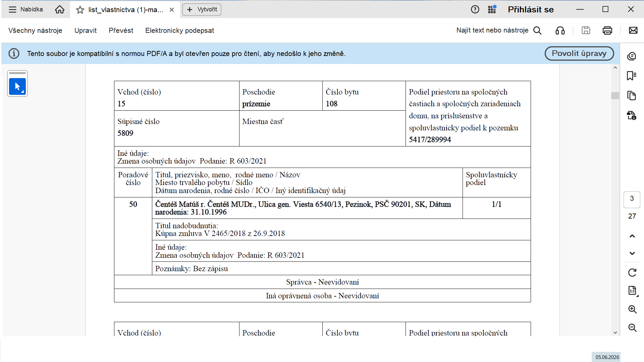Zoom out of the document

pos(632,328)
